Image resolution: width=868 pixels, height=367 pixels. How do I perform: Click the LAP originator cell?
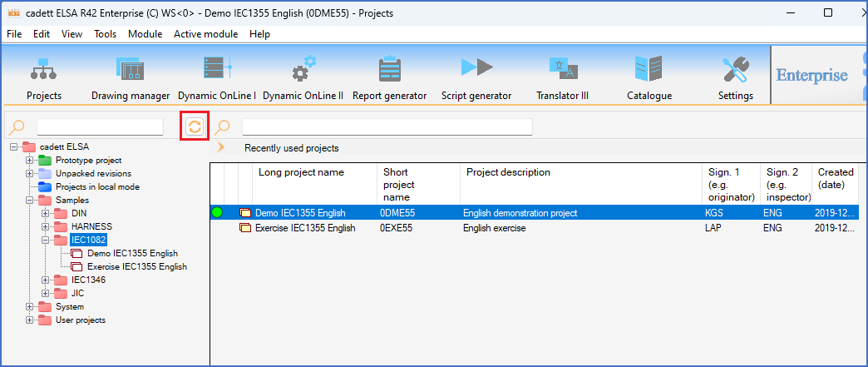click(x=713, y=228)
